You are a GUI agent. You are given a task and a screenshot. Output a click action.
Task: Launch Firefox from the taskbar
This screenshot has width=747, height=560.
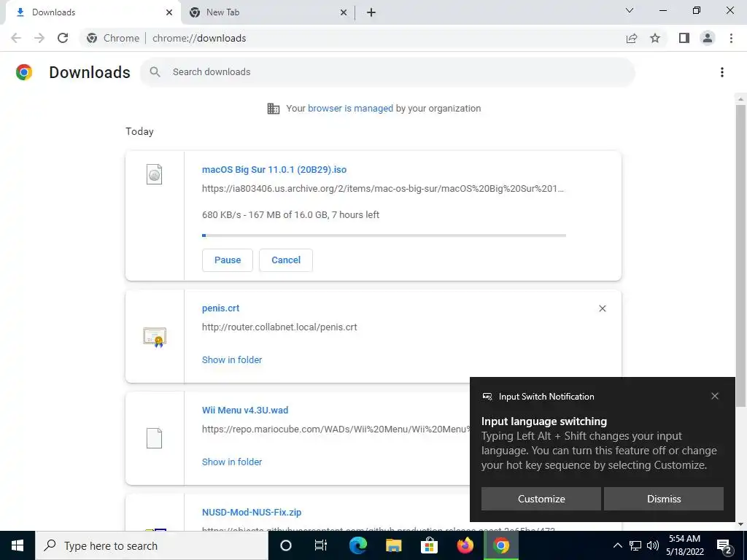coord(465,545)
